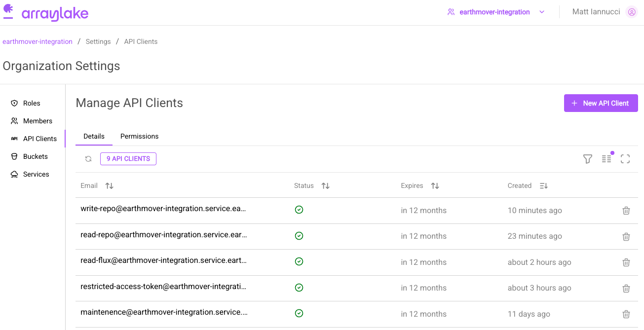Delete the read-repo API client
Image resolution: width=644 pixels, height=330 pixels.
(x=626, y=236)
